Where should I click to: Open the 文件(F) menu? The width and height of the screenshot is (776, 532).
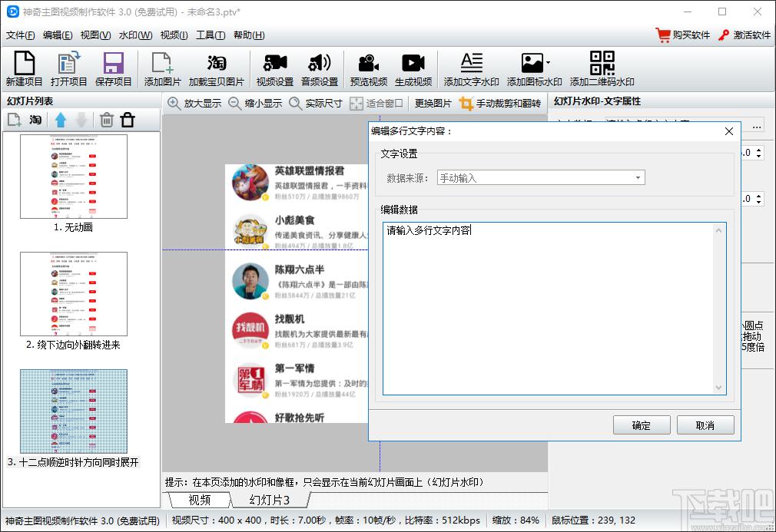point(20,35)
